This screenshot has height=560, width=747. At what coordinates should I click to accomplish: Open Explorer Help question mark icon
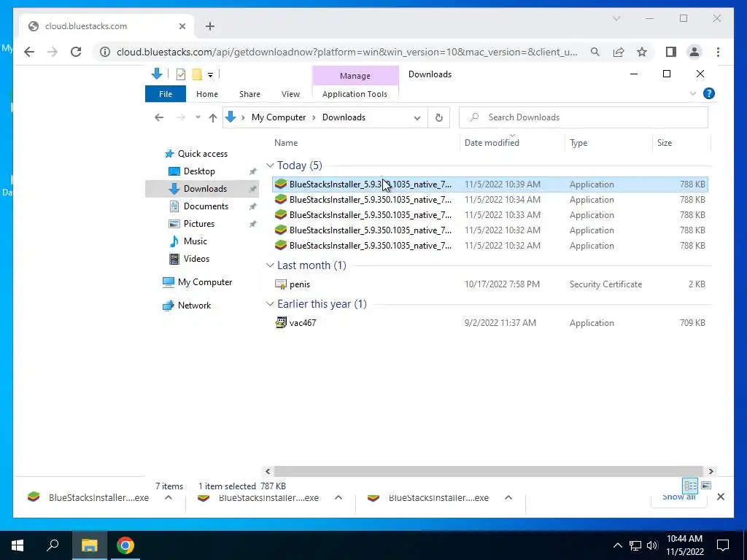[x=709, y=94]
